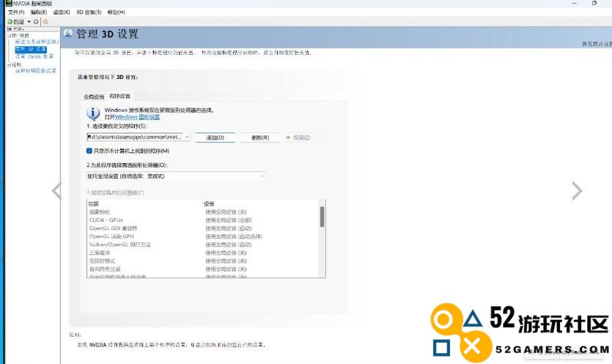Open the preferred graphics processor dropdown 使用全局设置
The image size is (612, 364).
(x=176, y=177)
